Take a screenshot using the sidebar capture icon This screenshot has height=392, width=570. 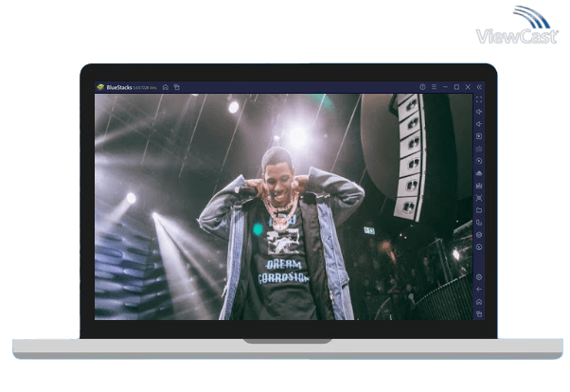pos(479,198)
